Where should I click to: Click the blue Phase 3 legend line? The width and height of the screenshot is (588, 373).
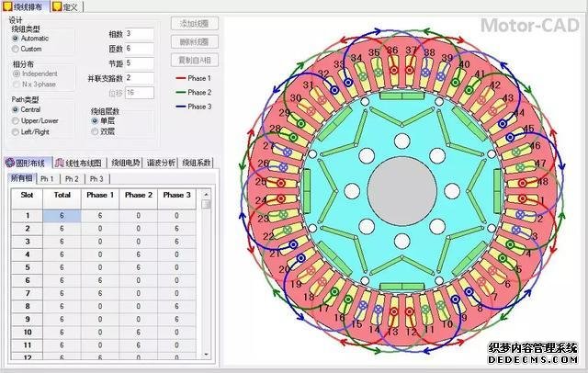point(179,107)
